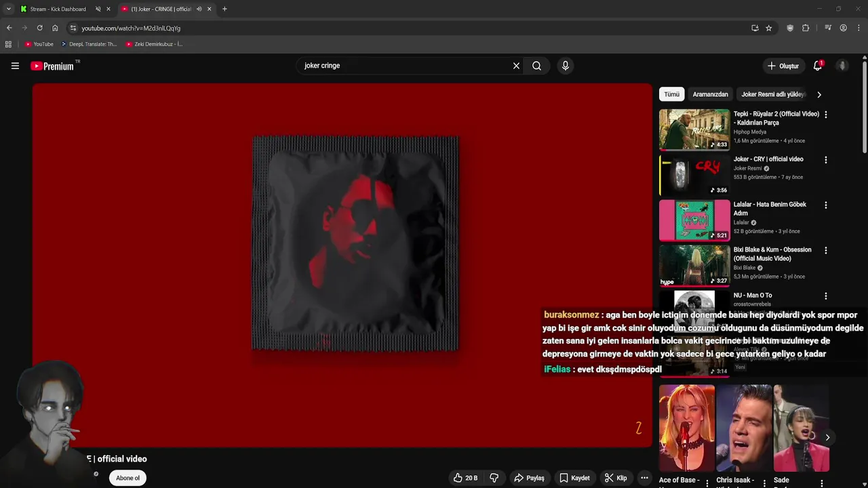
Task: Open the Ace of Base short thumbnail
Action: coord(687,428)
